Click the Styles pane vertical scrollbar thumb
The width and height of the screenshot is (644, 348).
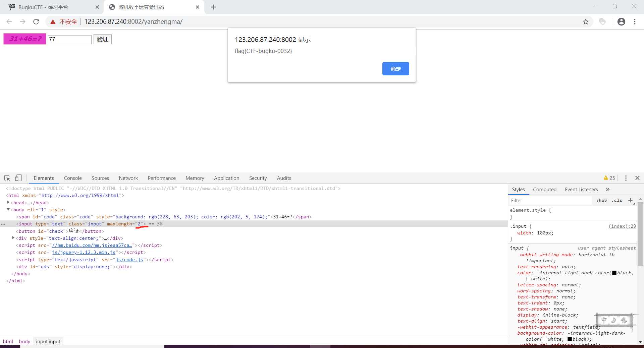coord(640,234)
